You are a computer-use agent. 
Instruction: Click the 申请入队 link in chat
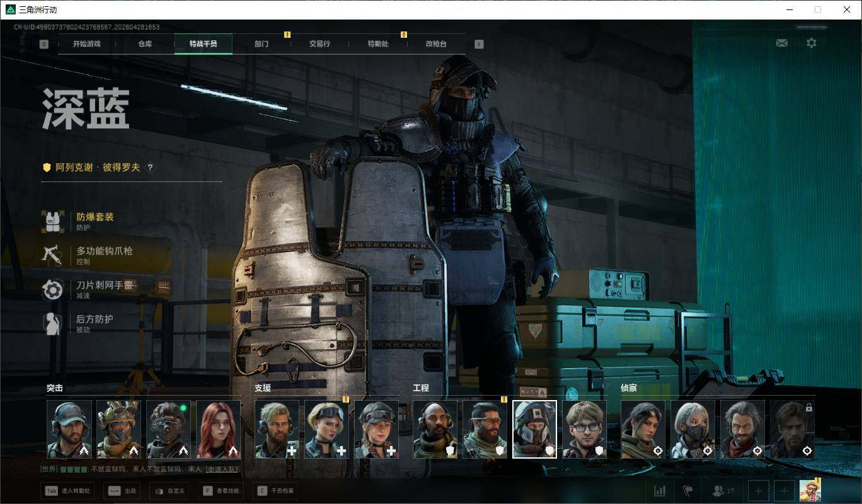pyautogui.click(x=222, y=469)
